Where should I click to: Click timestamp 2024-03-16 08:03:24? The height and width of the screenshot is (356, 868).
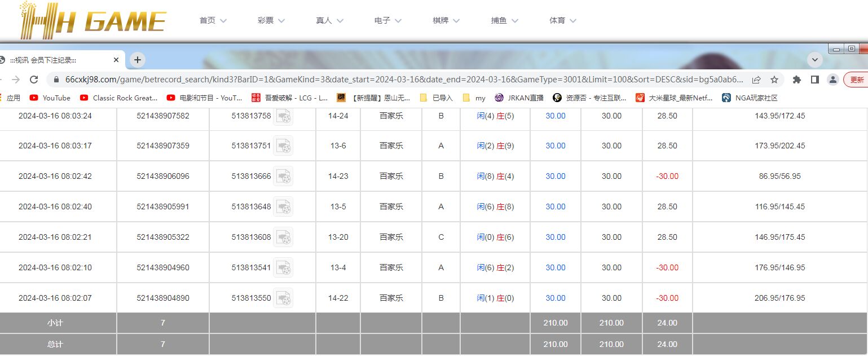coord(55,116)
